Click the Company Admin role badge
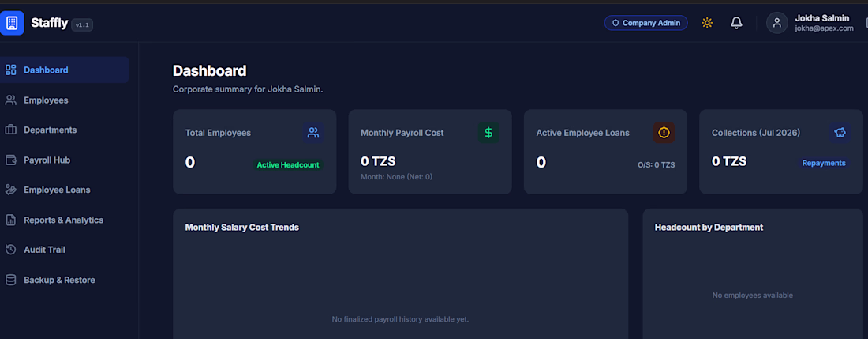Screen dimensions: 868x339 coord(646,23)
